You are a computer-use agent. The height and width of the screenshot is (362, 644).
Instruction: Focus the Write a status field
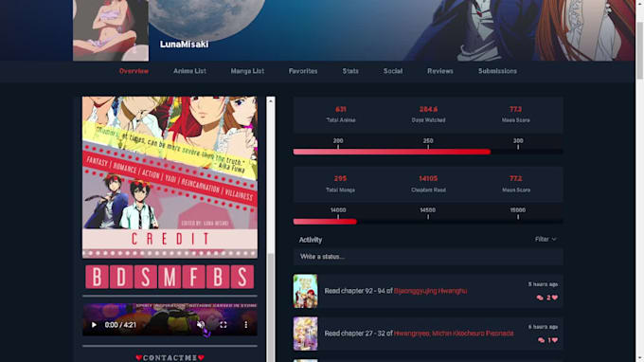[428, 257]
